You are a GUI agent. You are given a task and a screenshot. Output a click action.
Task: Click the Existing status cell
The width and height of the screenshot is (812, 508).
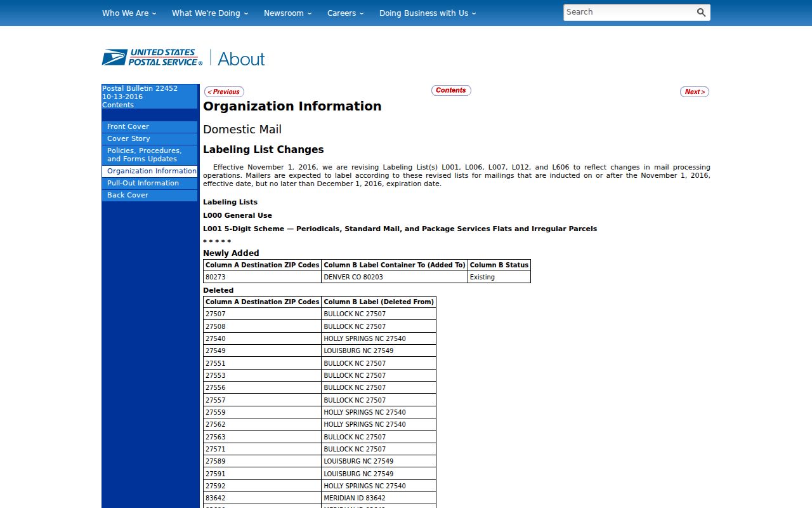tap(499, 277)
